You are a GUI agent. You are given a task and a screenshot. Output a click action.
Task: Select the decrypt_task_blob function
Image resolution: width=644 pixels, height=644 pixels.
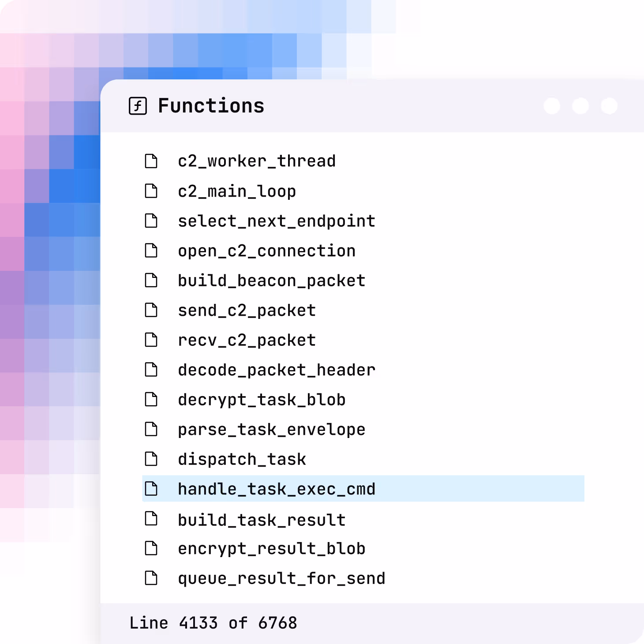[x=262, y=400]
